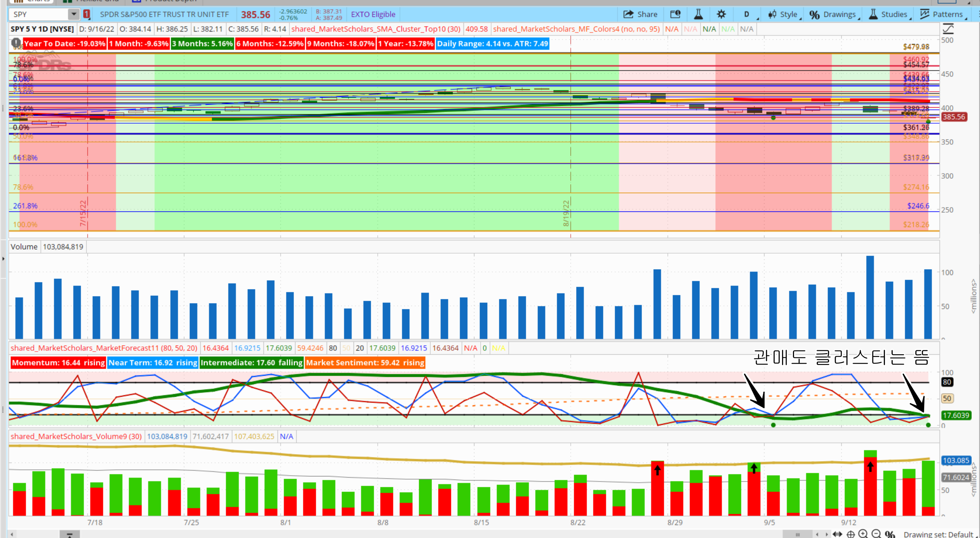980x538 pixels.
Task: Open the chart info panel icon
Action: click(x=675, y=14)
